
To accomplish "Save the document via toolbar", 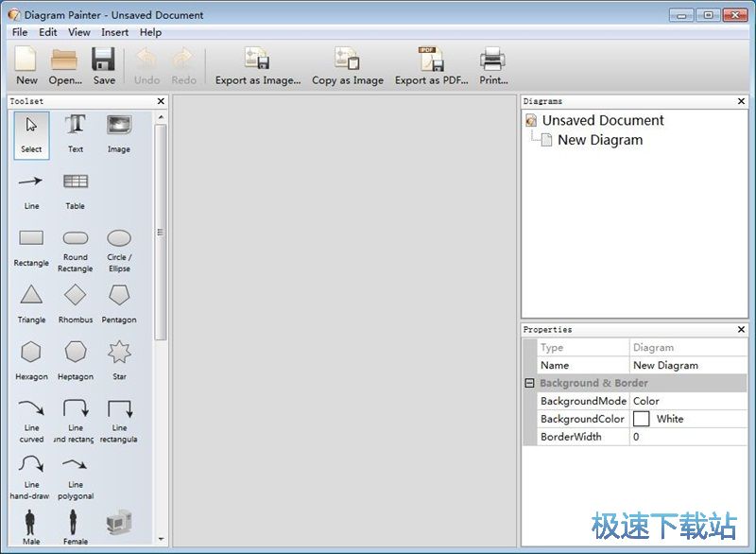I will click(x=104, y=66).
